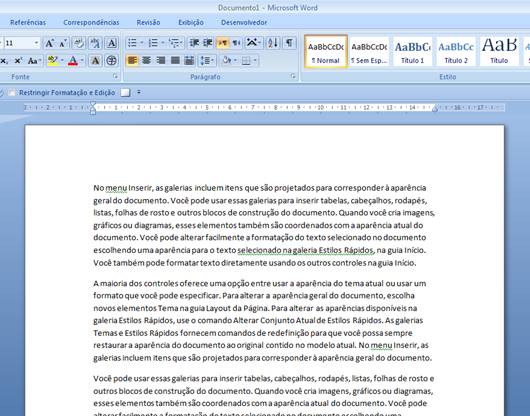Toggle right-to-left text direction
The width and height of the screenshot is (530, 416).
(237, 43)
